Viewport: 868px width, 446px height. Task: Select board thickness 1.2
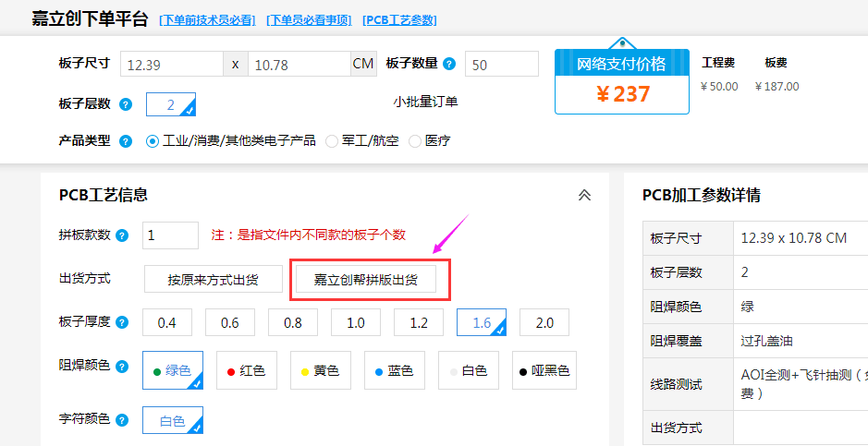[419, 322]
